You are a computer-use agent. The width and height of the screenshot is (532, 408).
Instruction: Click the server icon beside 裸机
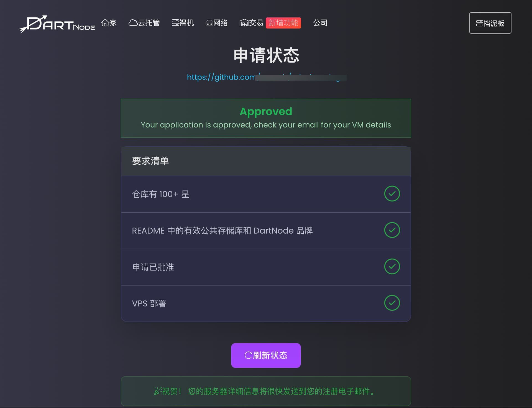pos(175,23)
